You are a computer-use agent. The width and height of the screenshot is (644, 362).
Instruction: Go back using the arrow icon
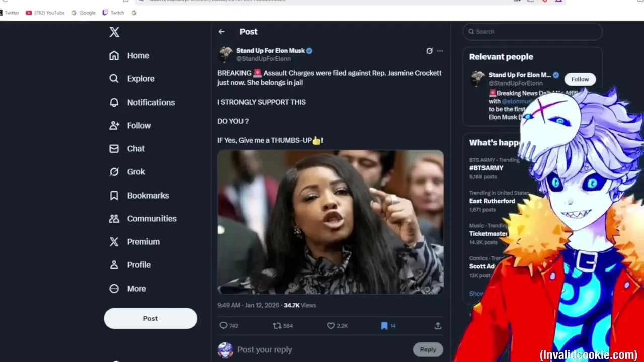pyautogui.click(x=222, y=32)
